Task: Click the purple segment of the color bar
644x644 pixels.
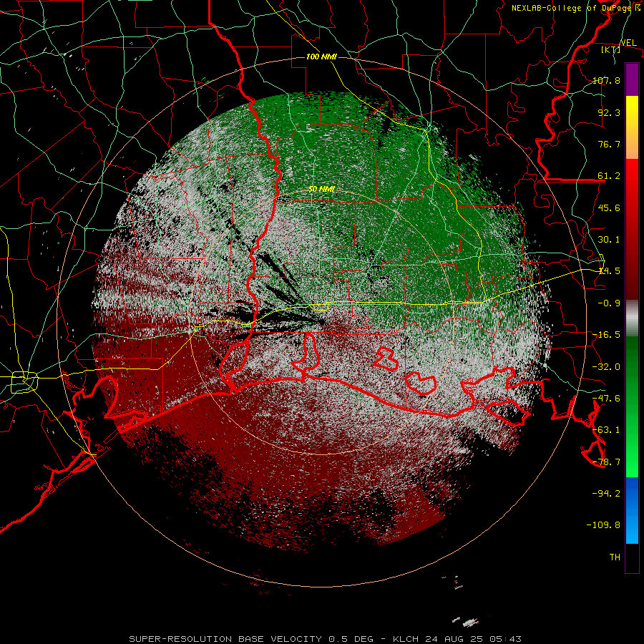Action: pyautogui.click(x=632, y=80)
